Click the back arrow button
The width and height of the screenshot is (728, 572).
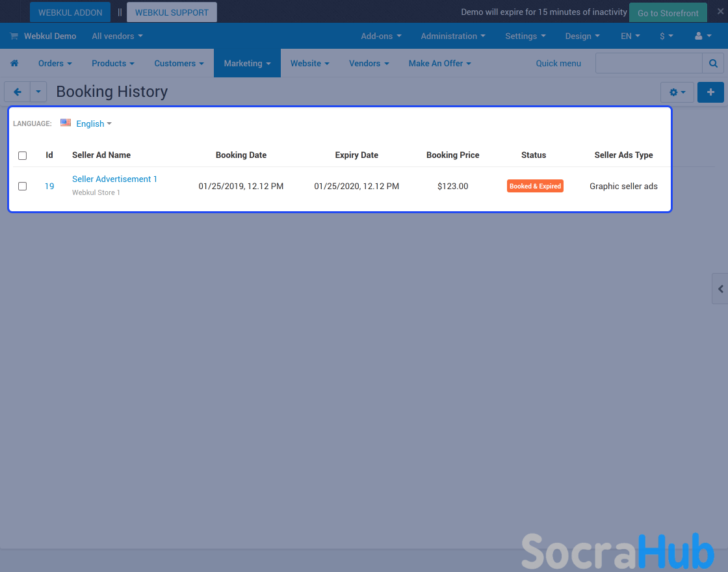(x=18, y=92)
